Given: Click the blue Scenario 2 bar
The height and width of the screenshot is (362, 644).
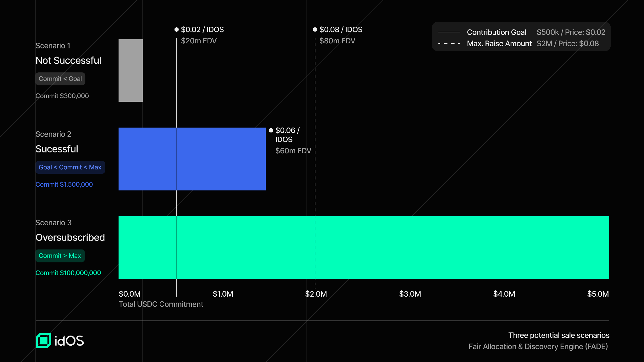Looking at the screenshot, I should [192, 159].
